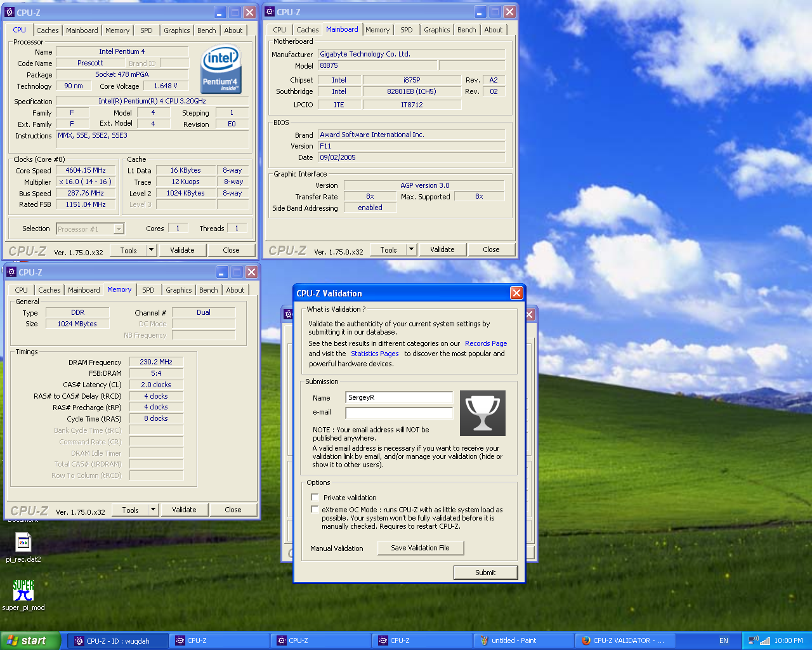Click the i875P chipset value
Screen dimensions: 812x650
coord(412,80)
